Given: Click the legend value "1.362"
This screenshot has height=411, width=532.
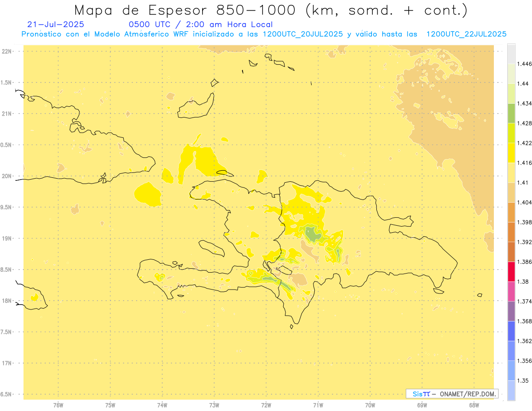Looking at the screenshot, I should pos(524,341).
